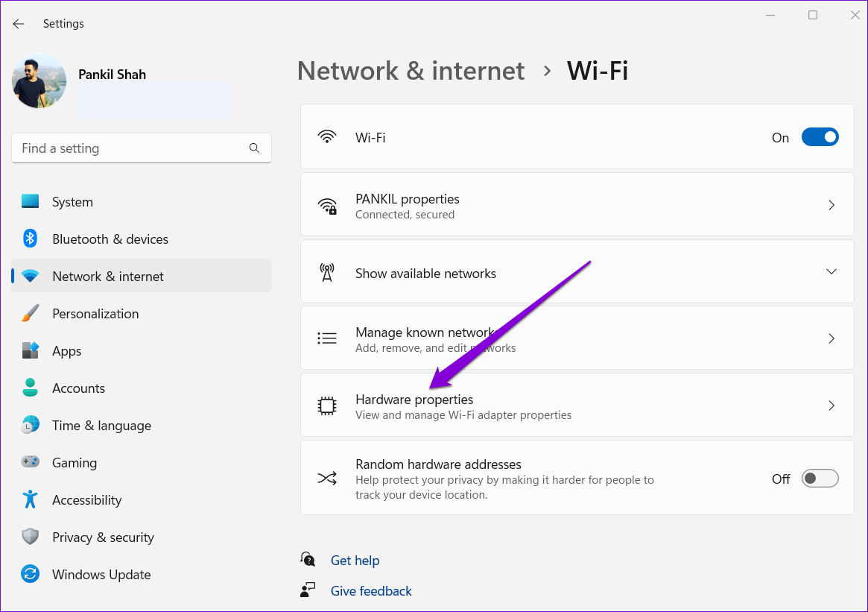868x612 pixels.
Task: Select Time & language in sidebar
Action: click(x=101, y=426)
